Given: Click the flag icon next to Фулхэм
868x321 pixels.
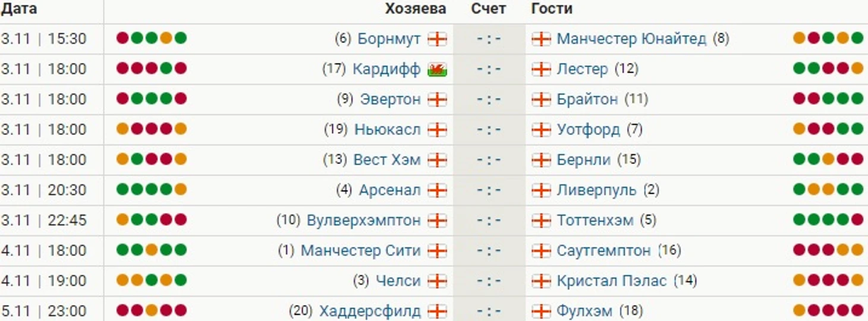Looking at the screenshot, I should click(x=541, y=311).
